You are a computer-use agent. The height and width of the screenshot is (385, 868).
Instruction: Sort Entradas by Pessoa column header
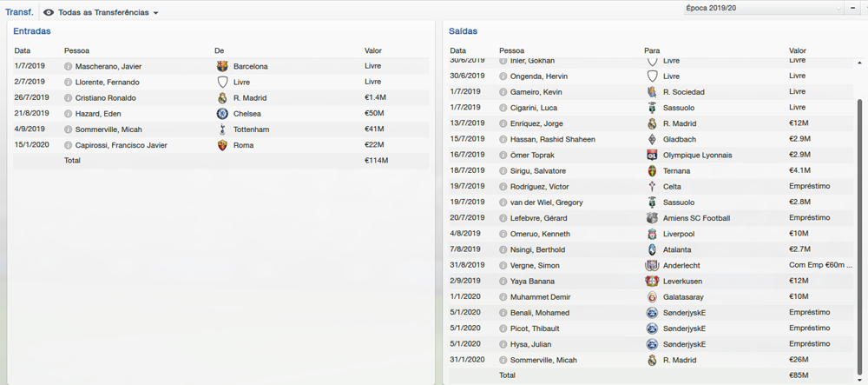pyautogui.click(x=76, y=50)
